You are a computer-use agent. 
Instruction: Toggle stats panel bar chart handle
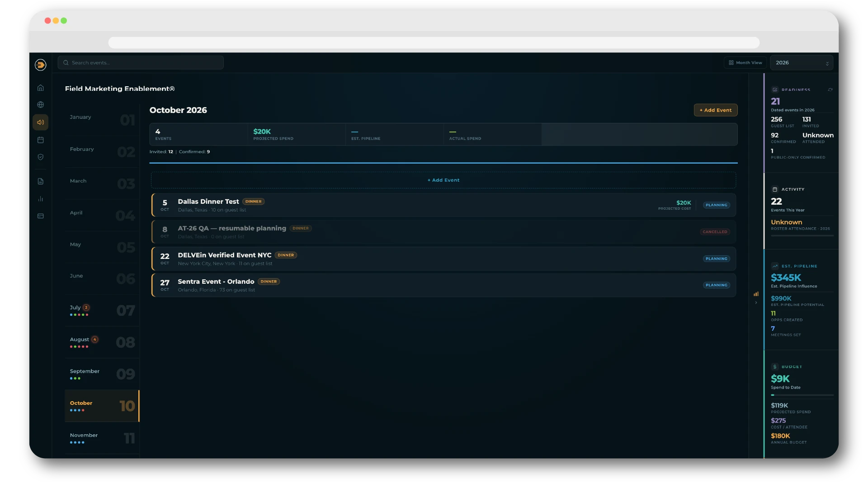pos(756,294)
